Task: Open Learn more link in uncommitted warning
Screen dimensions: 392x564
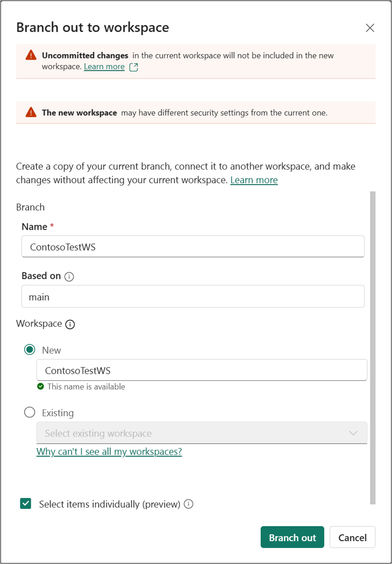Action: click(x=104, y=67)
